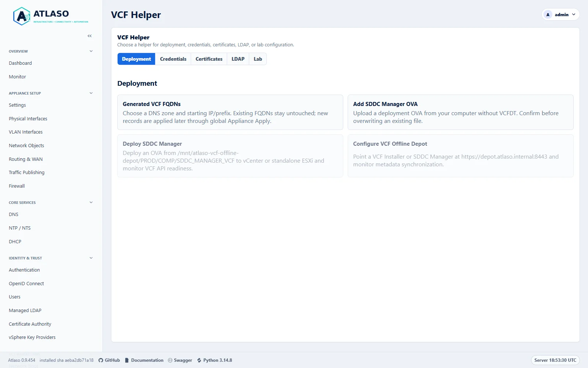The height and width of the screenshot is (368, 588).
Task: Click the GitHub icon in footer
Action: (x=101, y=360)
